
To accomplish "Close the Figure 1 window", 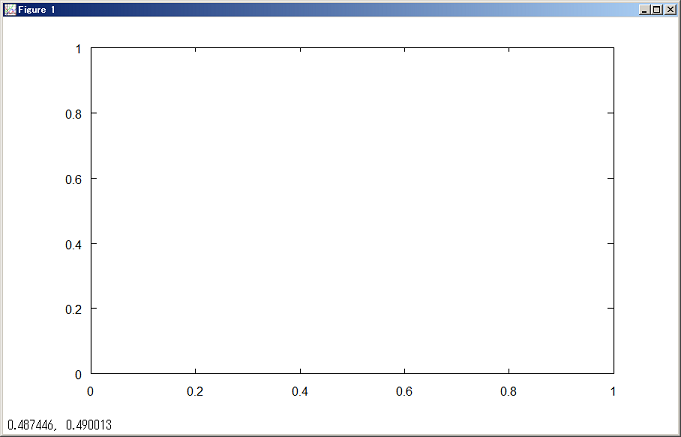I will (671, 9).
